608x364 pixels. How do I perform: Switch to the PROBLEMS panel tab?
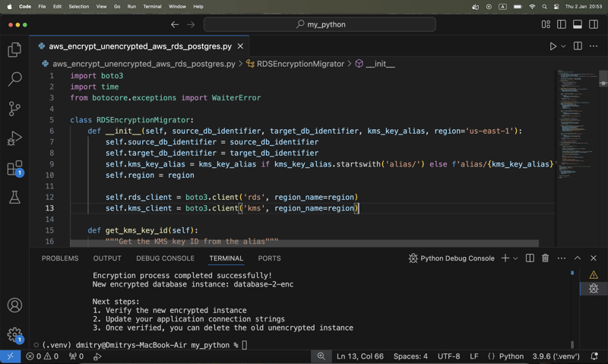pyautogui.click(x=60, y=258)
